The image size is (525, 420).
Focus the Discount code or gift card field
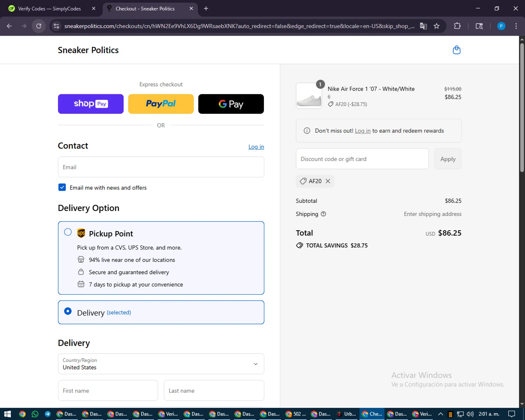click(x=362, y=159)
